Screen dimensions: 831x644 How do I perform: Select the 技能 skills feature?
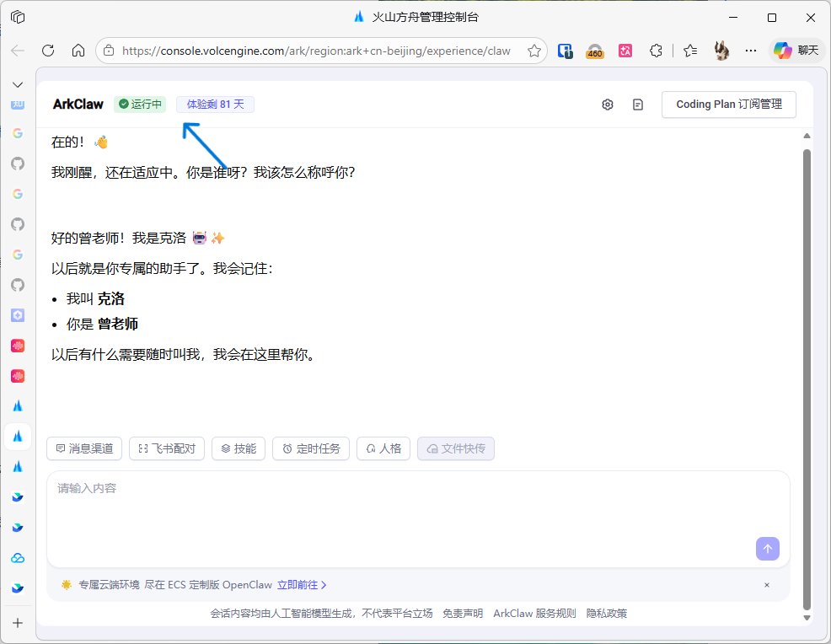tap(239, 448)
